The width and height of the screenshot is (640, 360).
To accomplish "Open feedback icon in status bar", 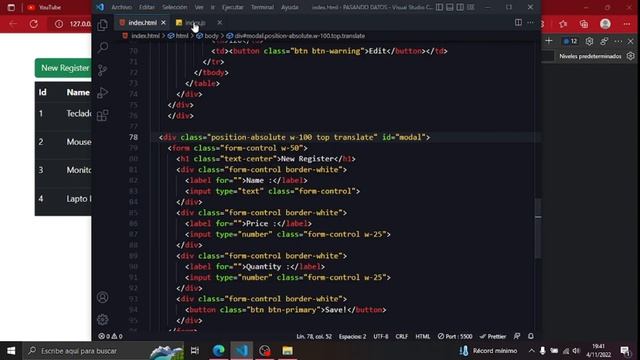I will click(x=517, y=336).
